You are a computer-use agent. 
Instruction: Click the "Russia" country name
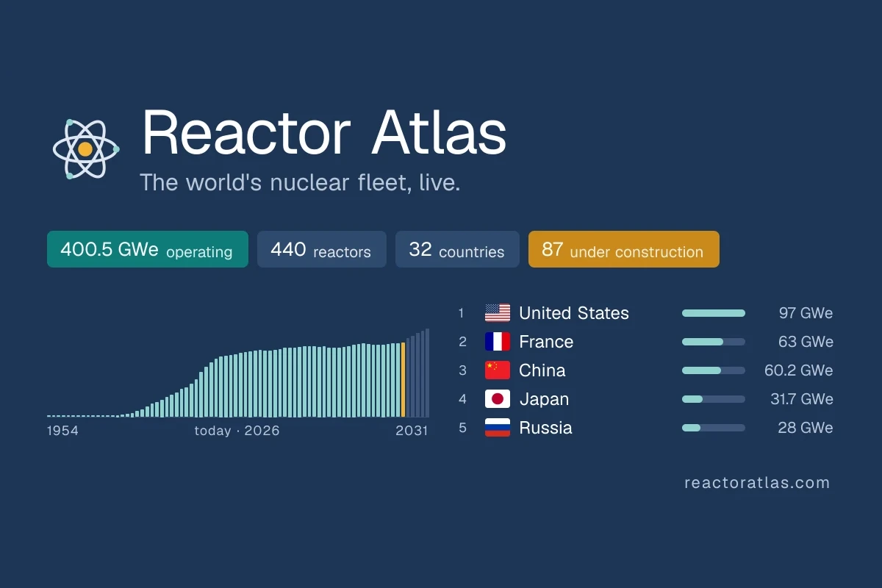click(x=545, y=428)
